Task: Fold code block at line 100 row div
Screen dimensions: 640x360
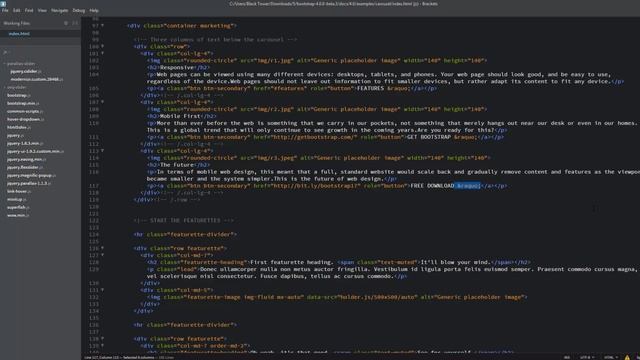Action: pyautogui.click(x=102, y=47)
